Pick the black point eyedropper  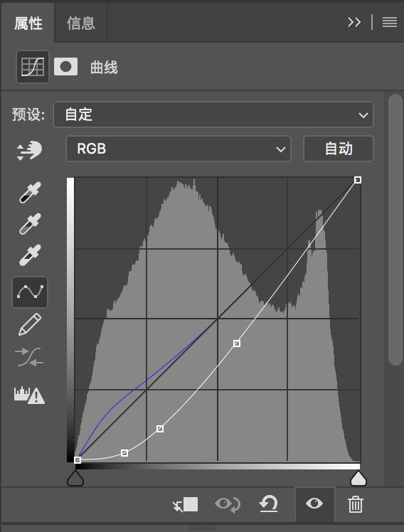(30, 192)
